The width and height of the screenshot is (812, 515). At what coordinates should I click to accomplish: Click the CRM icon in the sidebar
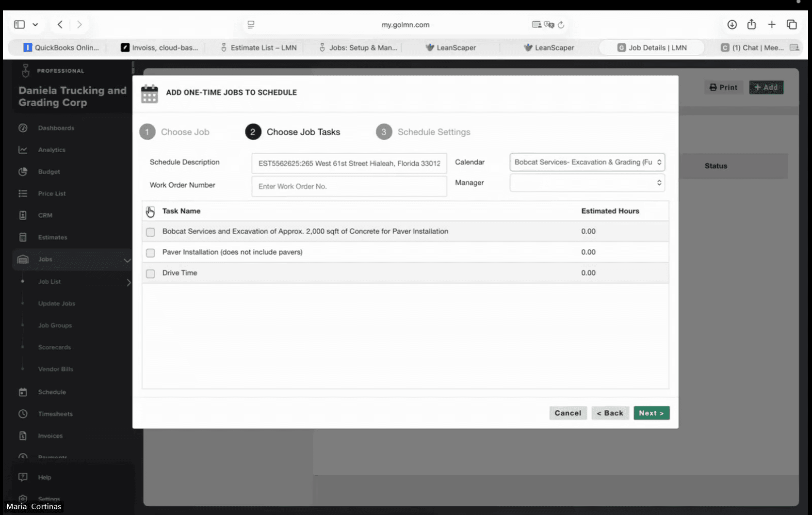[x=23, y=215]
